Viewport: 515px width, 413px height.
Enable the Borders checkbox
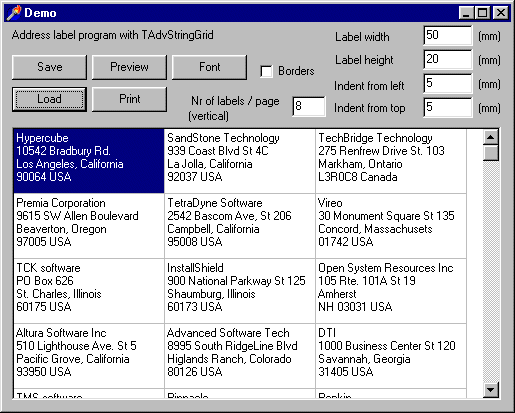coord(266,71)
